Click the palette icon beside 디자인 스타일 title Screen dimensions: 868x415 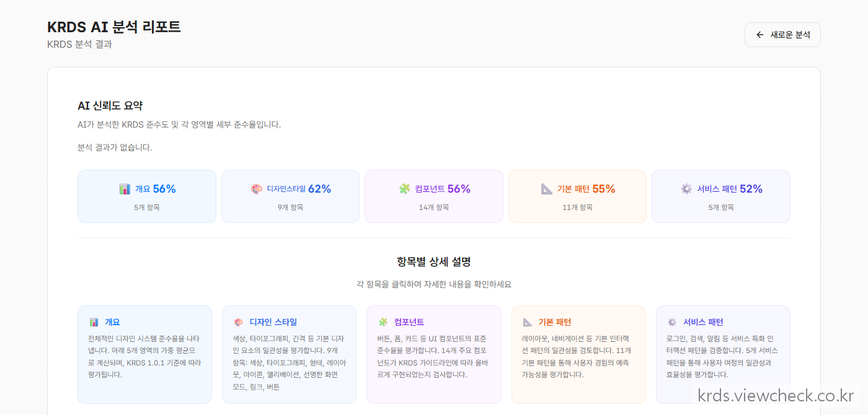pos(238,322)
